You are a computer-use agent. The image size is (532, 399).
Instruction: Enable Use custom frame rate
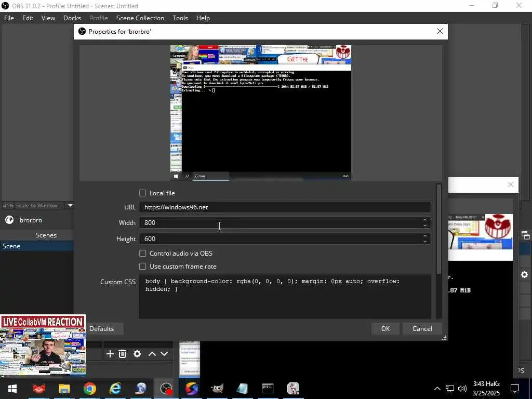(142, 267)
